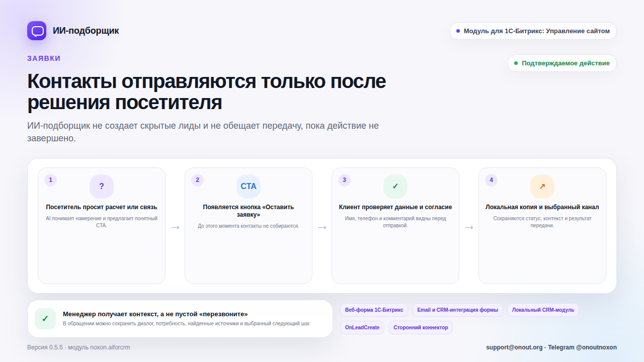644x362 pixels.
Task: Click the text В обращении можно сохранить диалог
Action: click(x=187, y=323)
